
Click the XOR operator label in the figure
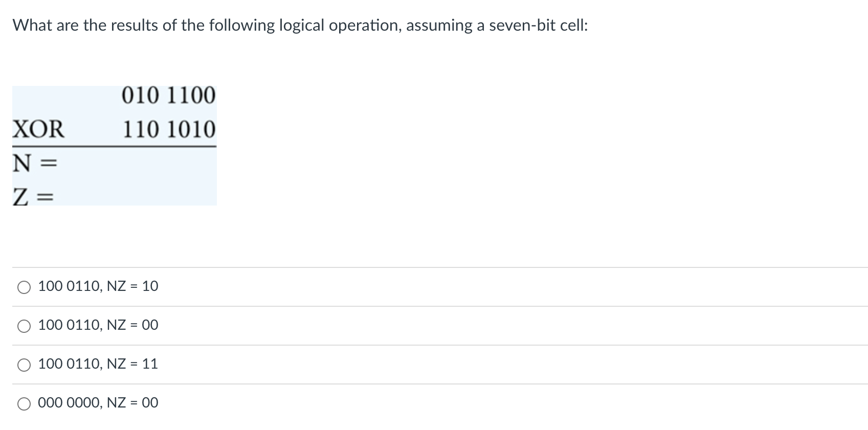click(x=39, y=129)
